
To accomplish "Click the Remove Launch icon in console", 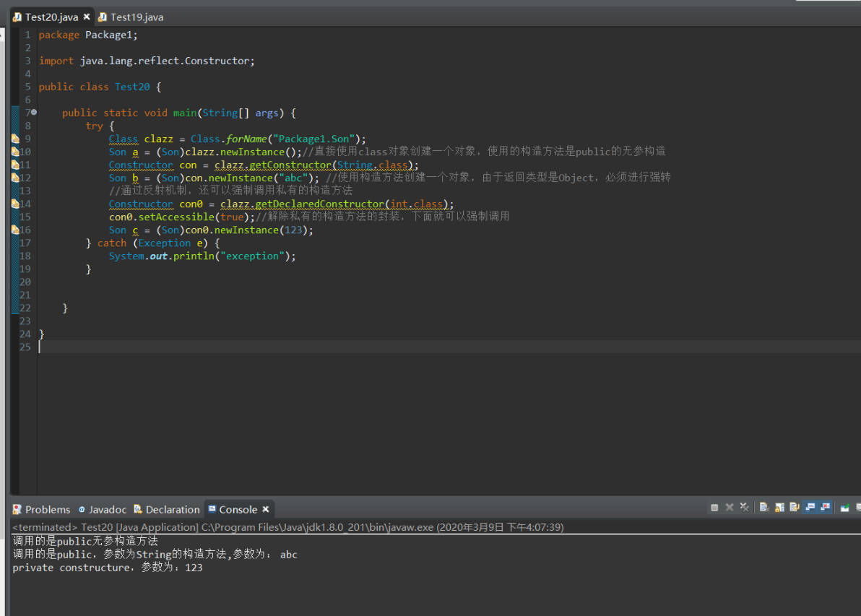I will pos(729,508).
